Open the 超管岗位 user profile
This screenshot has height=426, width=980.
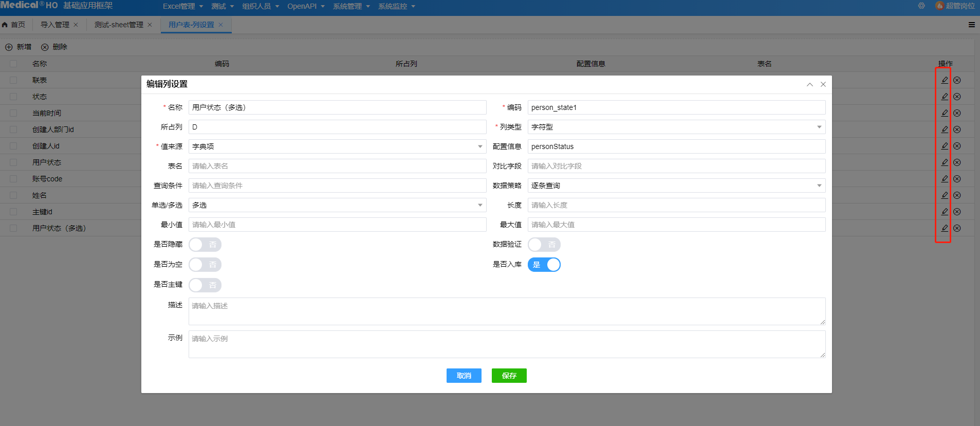[955, 6]
